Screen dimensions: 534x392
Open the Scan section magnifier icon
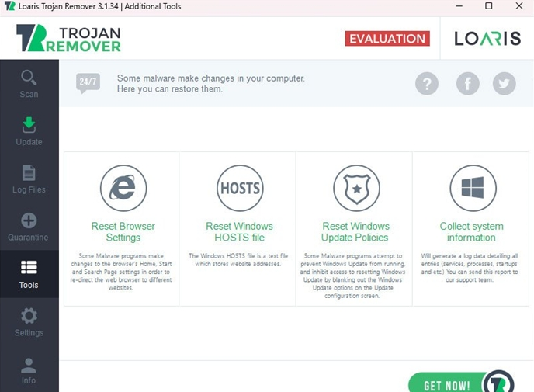point(29,78)
